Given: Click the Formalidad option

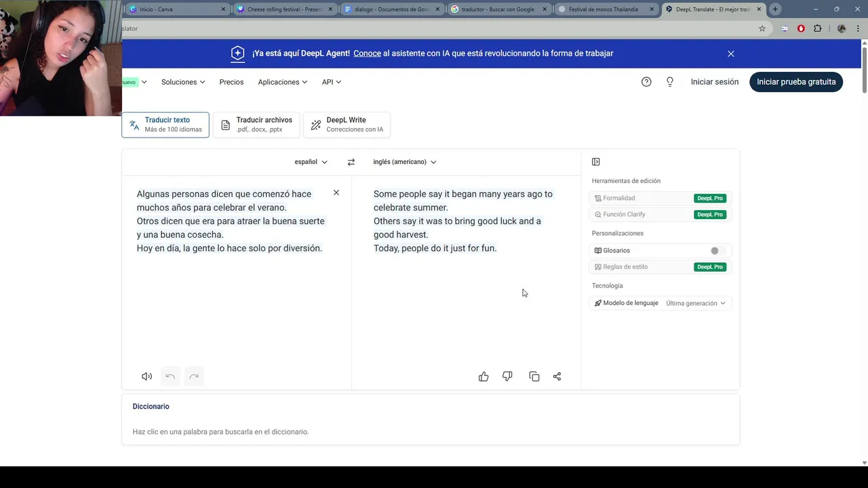Looking at the screenshot, I should pos(659,199).
